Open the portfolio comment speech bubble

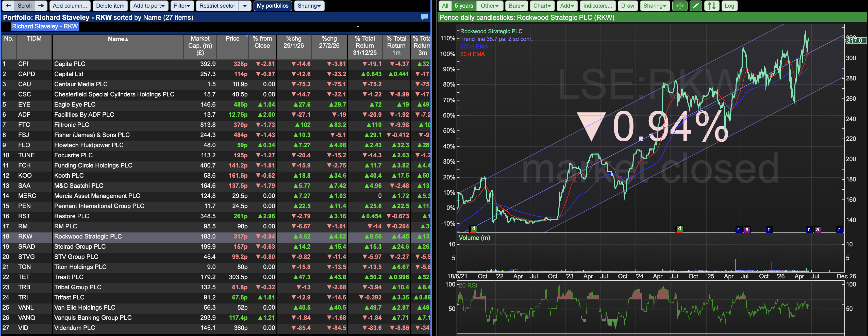[424, 16]
